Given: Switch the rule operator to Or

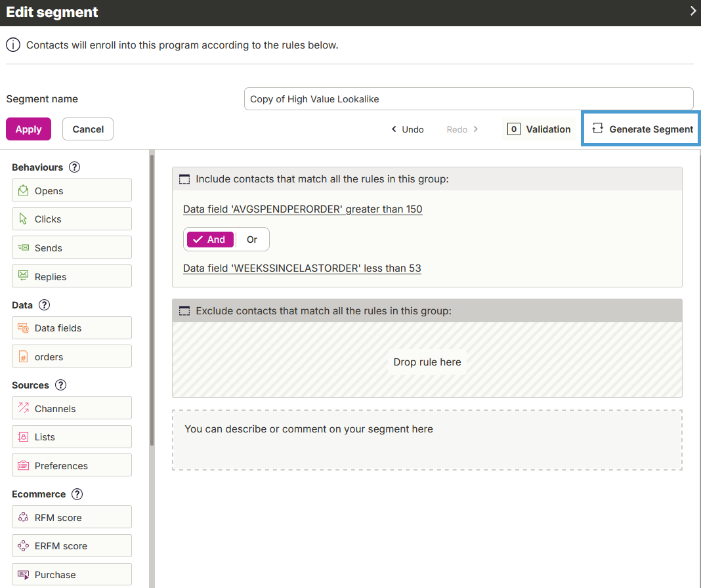Looking at the screenshot, I should (x=251, y=240).
